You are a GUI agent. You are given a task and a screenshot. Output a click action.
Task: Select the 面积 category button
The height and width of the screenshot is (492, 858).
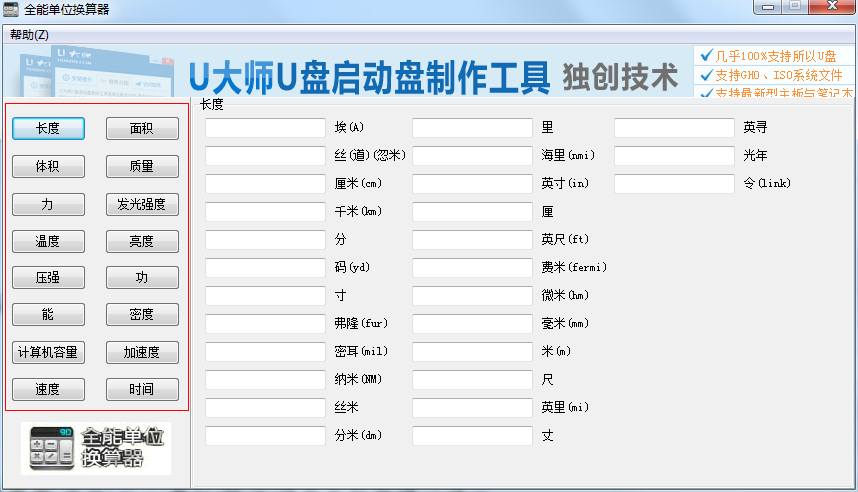(x=142, y=128)
